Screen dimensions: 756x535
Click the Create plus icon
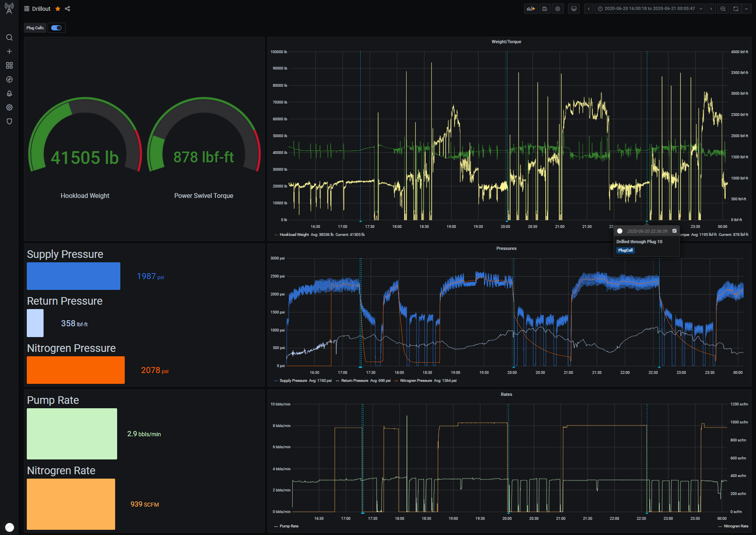[x=9, y=52]
